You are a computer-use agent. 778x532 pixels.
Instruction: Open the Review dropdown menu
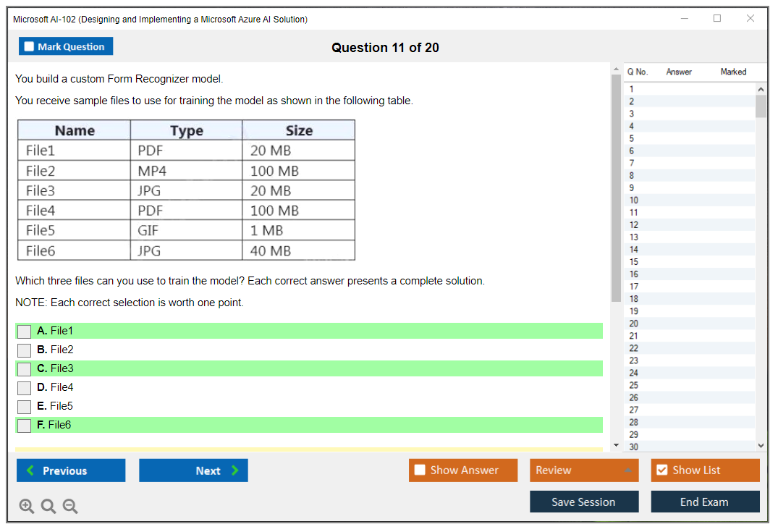pyautogui.click(x=583, y=470)
